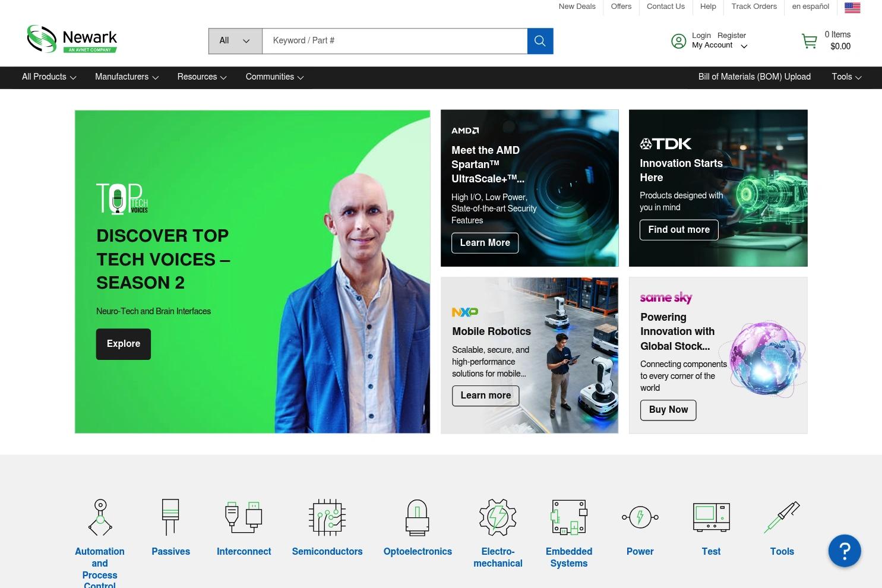The image size is (882, 588).
Task: Open Contact Us in the top bar
Action: 666,7
